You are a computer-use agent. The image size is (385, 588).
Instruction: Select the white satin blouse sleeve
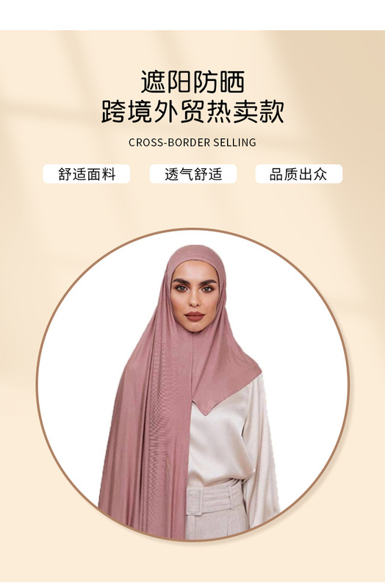[x=261, y=450]
